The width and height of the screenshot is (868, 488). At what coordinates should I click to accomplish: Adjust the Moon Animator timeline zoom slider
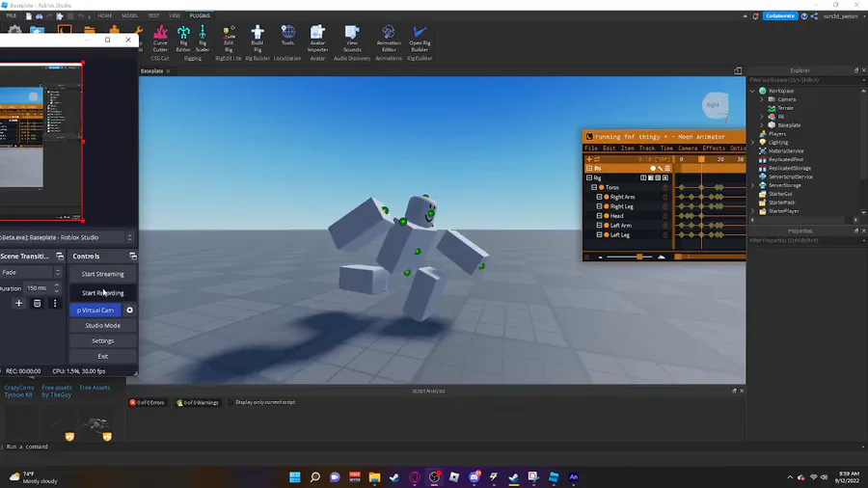tap(639, 257)
